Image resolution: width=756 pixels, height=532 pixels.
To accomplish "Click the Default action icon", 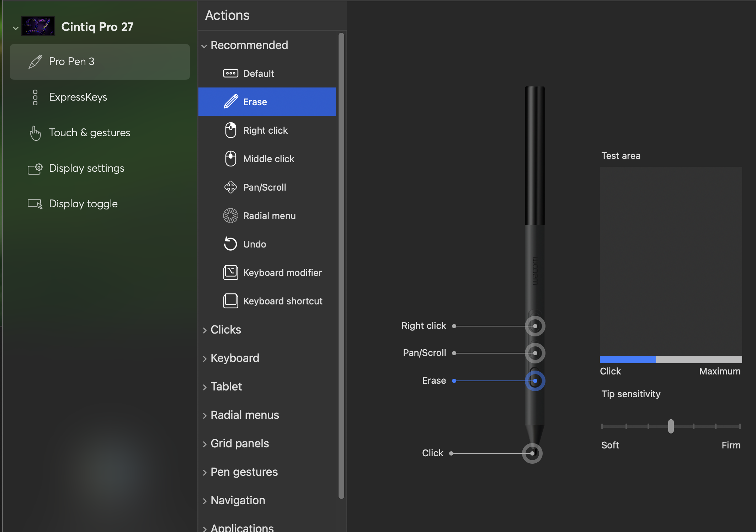I will pos(231,74).
